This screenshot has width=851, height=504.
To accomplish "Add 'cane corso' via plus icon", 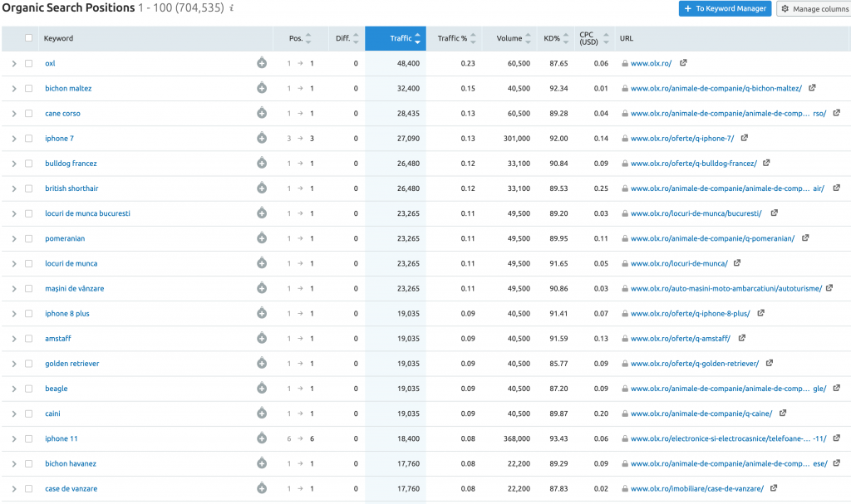I will pyautogui.click(x=262, y=113).
